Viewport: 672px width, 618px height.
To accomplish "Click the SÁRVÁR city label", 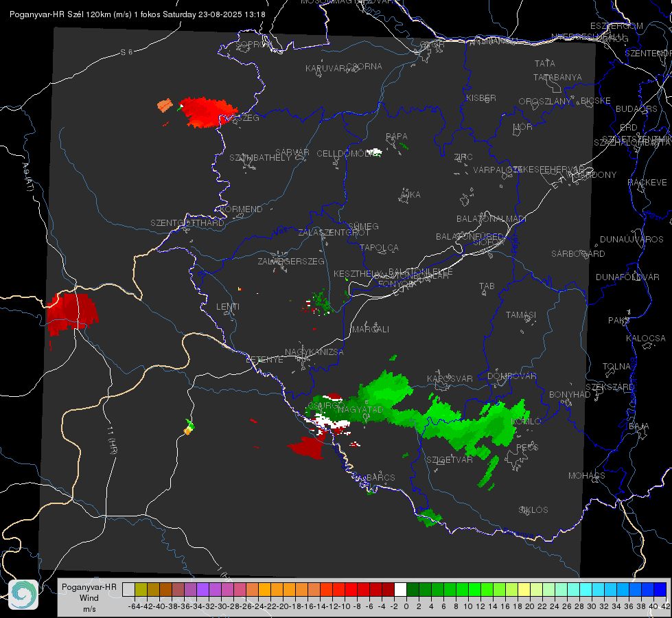I will (x=292, y=152).
